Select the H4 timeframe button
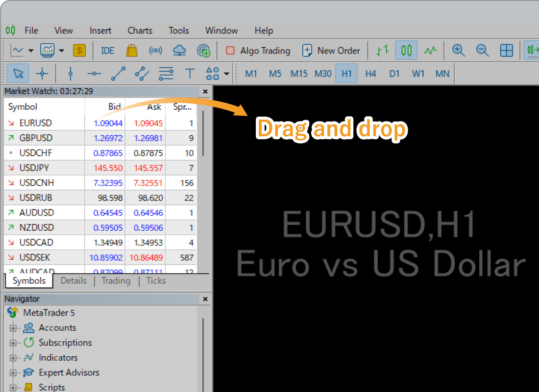 tap(370, 74)
